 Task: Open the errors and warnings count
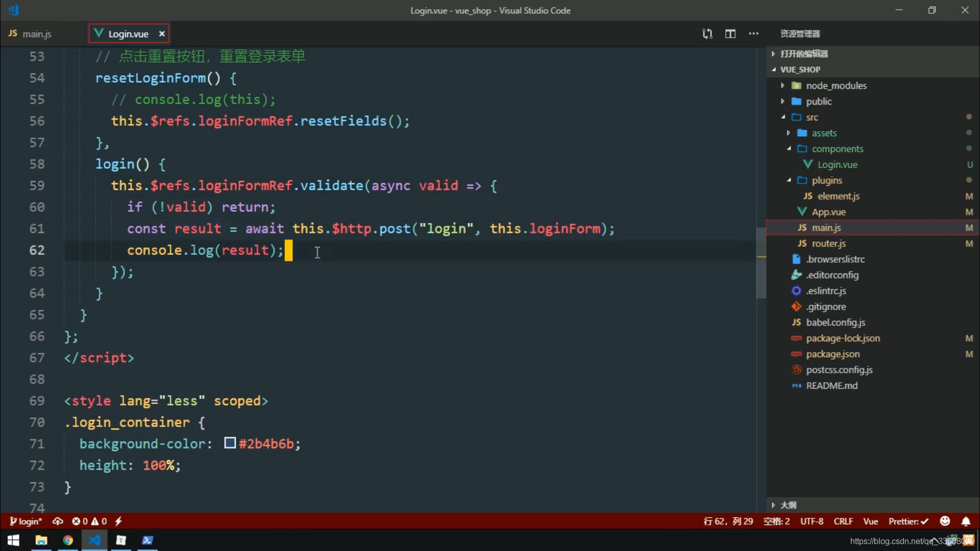(x=89, y=521)
